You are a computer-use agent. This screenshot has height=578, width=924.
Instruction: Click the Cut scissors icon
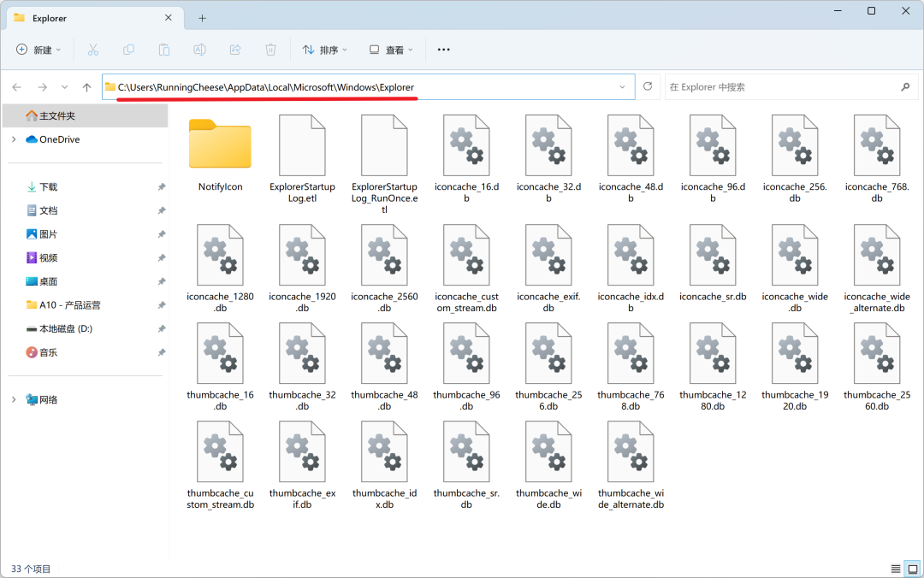click(x=93, y=50)
